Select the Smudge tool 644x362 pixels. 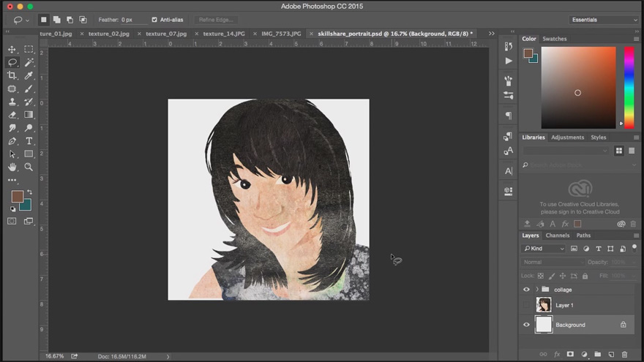click(12, 128)
